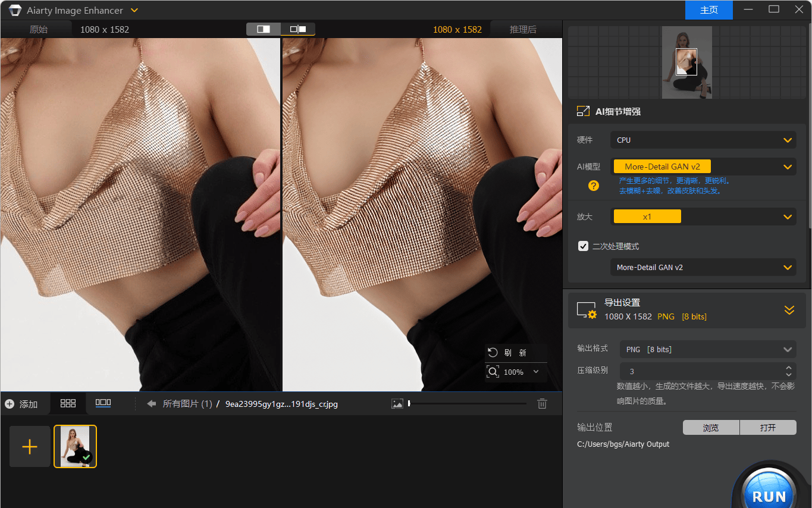Click the back arrow beside 所有图片

[x=152, y=404]
